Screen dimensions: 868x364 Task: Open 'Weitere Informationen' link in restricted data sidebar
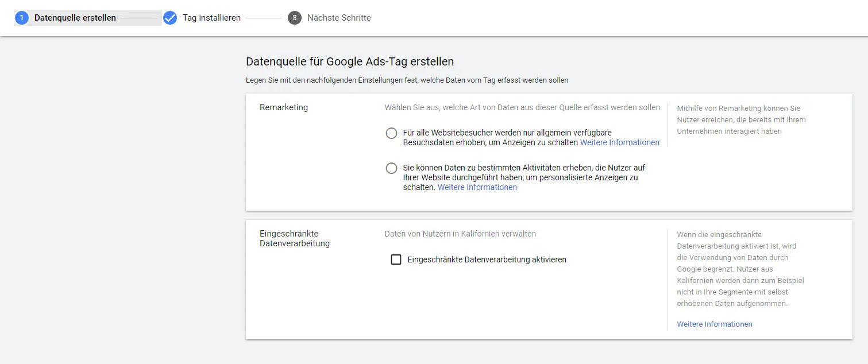(x=715, y=324)
